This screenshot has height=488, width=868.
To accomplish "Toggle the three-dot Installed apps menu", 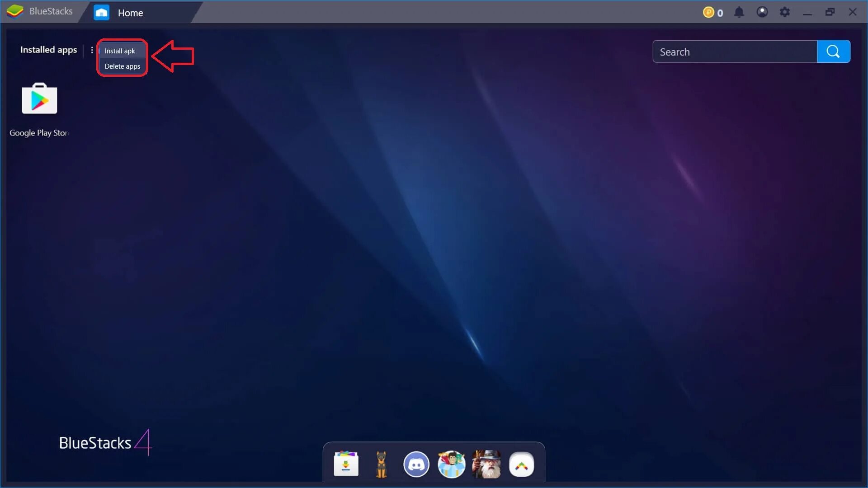I will (92, 50).
